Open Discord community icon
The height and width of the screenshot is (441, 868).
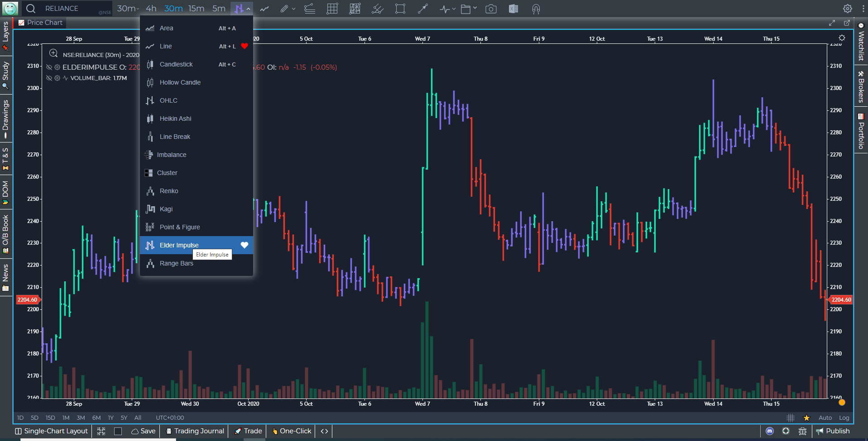point(770,431)
